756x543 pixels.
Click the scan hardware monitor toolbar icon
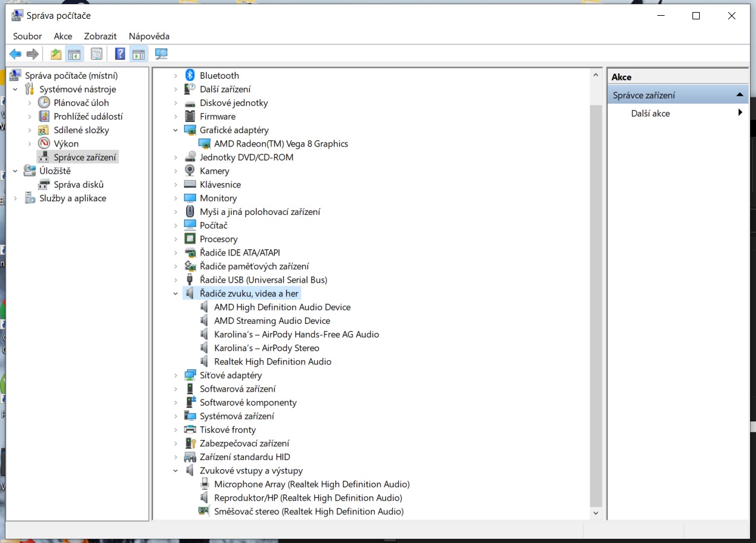(x=161, y=54)
